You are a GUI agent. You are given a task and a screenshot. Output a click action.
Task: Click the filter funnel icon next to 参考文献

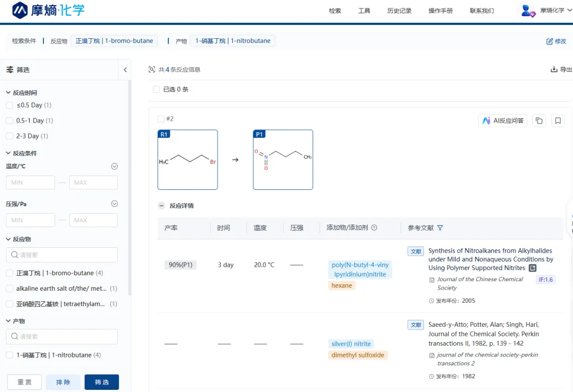[x=440, y=228]
